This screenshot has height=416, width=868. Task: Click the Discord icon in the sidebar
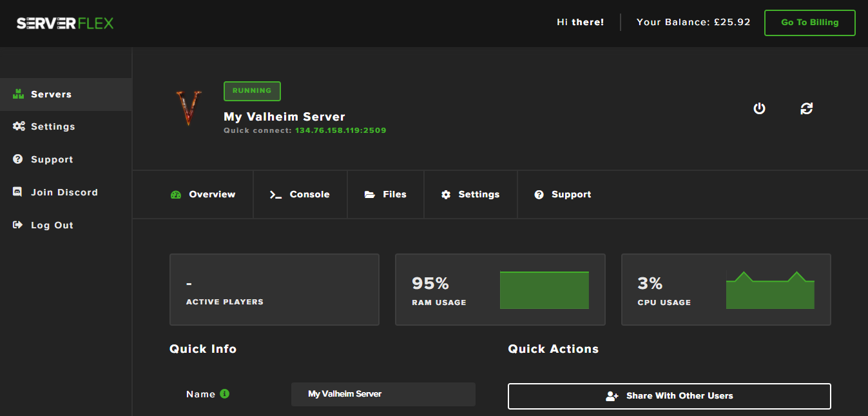coord(18,192)
